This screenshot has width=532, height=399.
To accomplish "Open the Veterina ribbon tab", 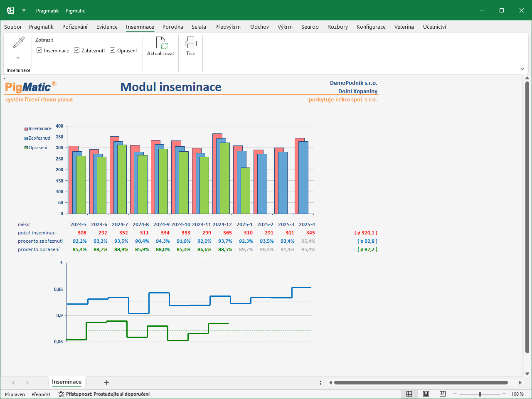I will [404, 27].
